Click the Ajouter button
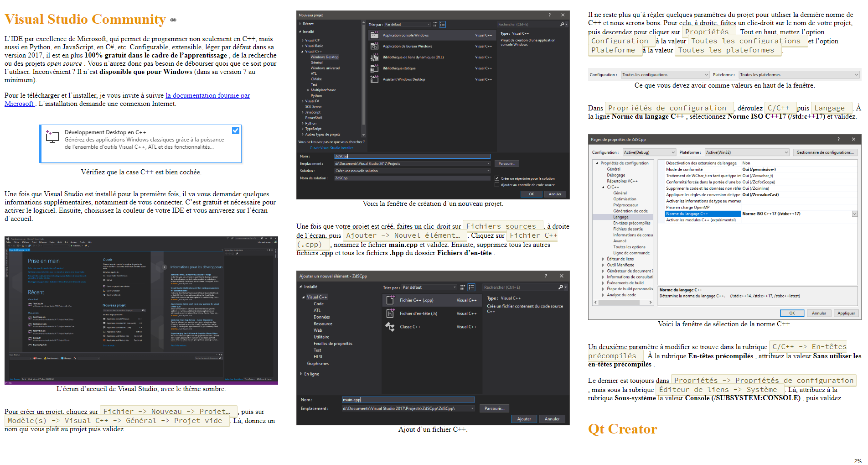868x465 pixels. click(x=524, y=419)
